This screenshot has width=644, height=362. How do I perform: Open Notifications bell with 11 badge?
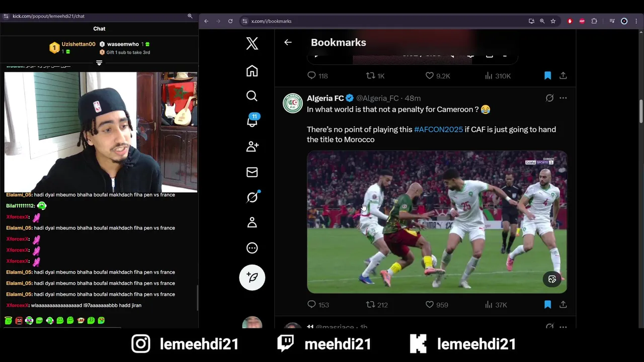coord(253,121)
